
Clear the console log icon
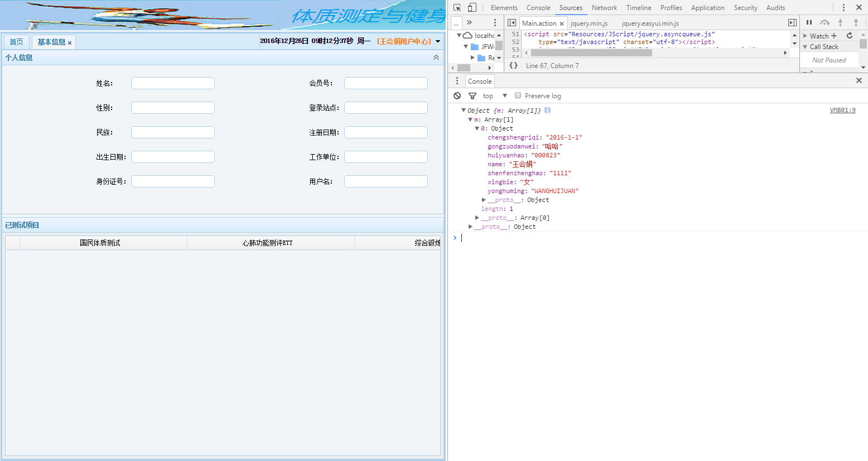pyautogui.click(x=457, y=96)
